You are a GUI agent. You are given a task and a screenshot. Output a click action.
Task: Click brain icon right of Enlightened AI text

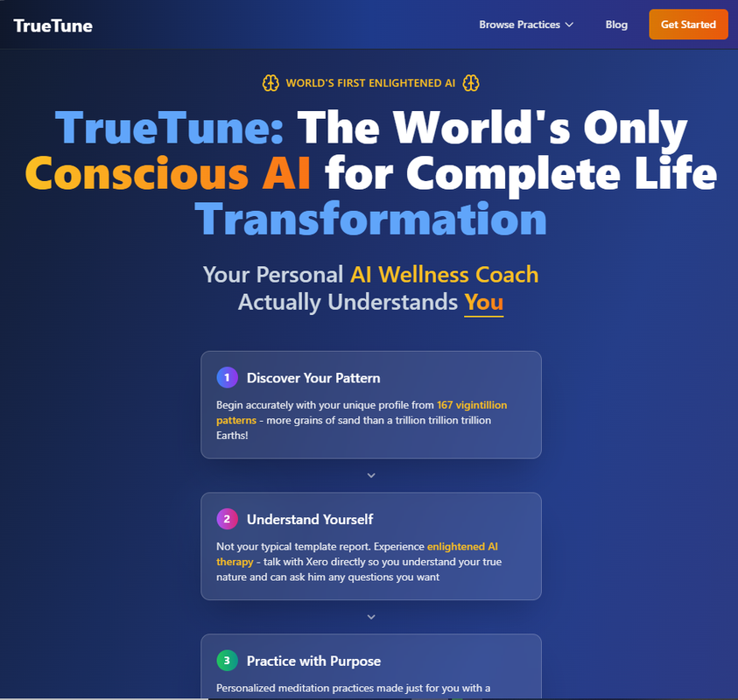click(471, 83)
